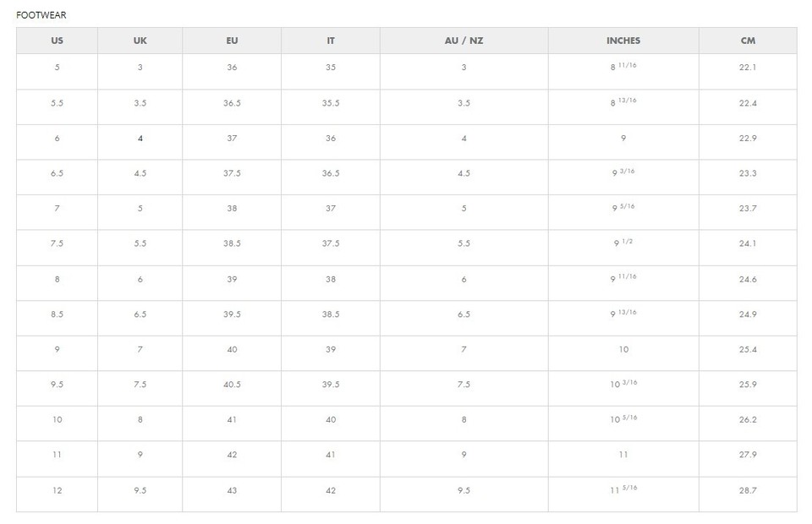Image resolution: width=812 pixels, height=524 pixels.
Task: Select the EU column header
Action: 232,41
